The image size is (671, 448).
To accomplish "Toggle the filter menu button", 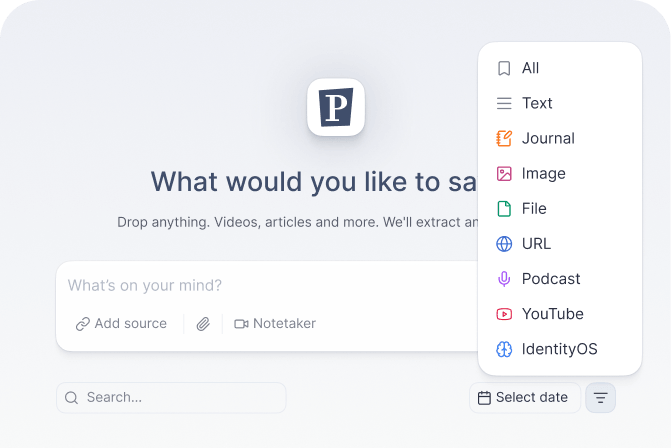I will (x=600, y=398).
